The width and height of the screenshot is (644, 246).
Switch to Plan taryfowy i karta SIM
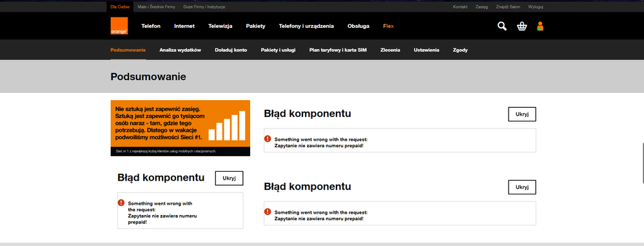pos(338,50)
